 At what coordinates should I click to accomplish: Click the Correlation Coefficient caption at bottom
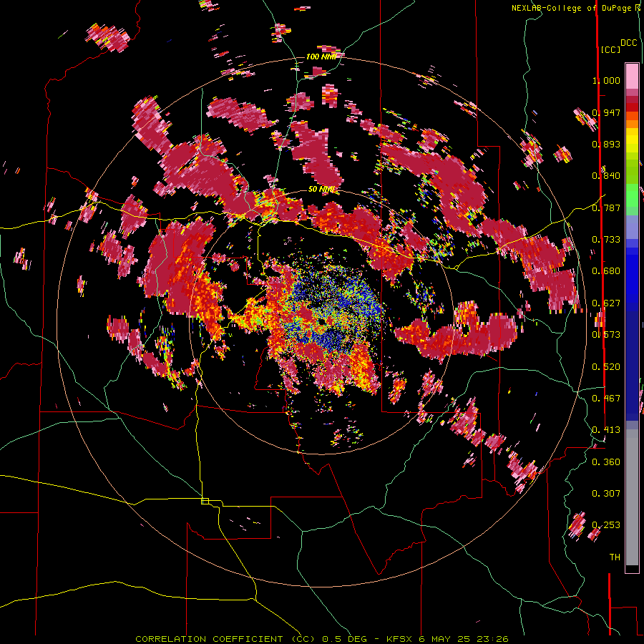[321, 639]
